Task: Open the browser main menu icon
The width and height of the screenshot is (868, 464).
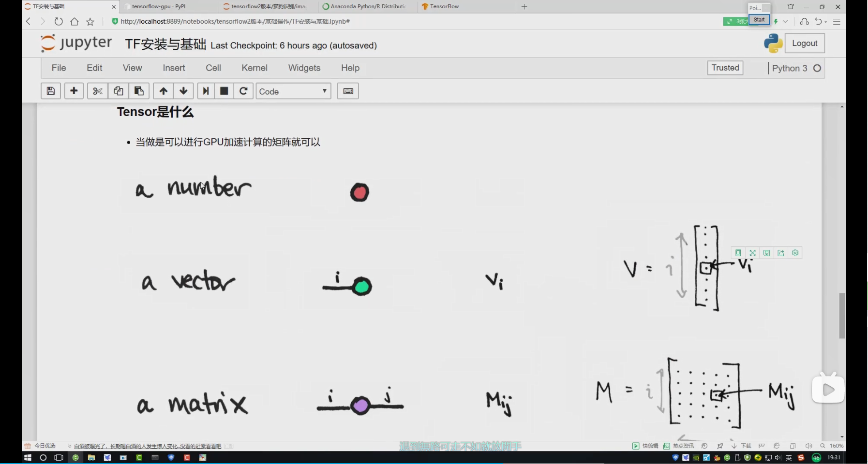Action: coord(837,21)
